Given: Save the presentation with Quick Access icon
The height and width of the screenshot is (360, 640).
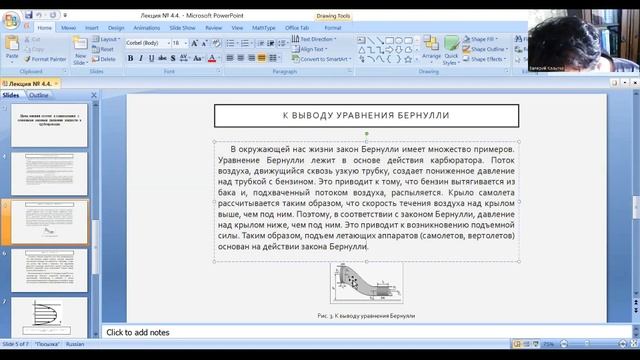Looking at the screenshot, I should tap(28, 15).
